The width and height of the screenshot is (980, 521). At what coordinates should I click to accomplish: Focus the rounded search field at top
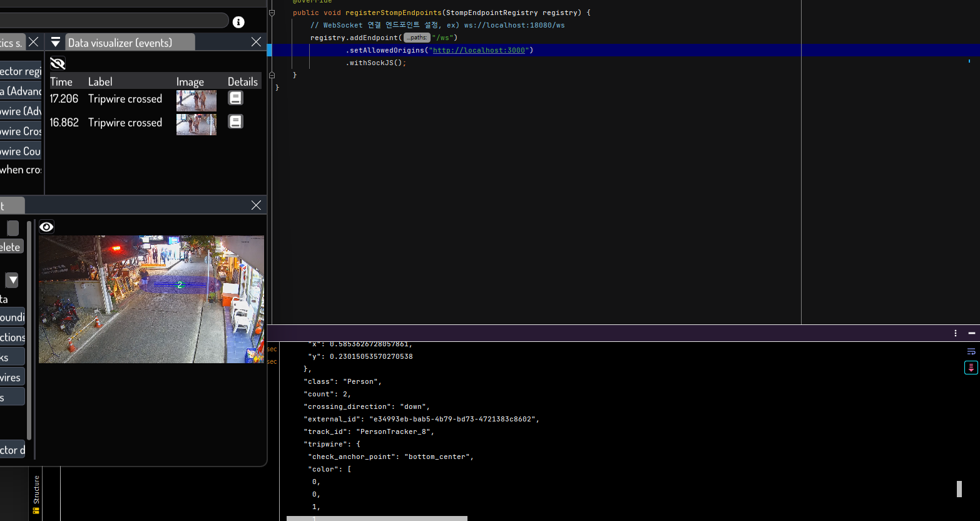tap(114, 21)
